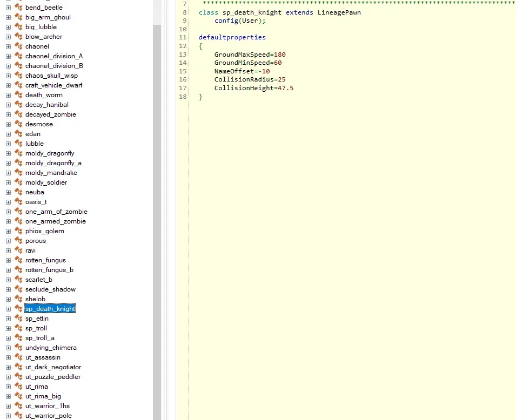
Task: Open the sp_troll class entry
Action: (x=36, y=328)
